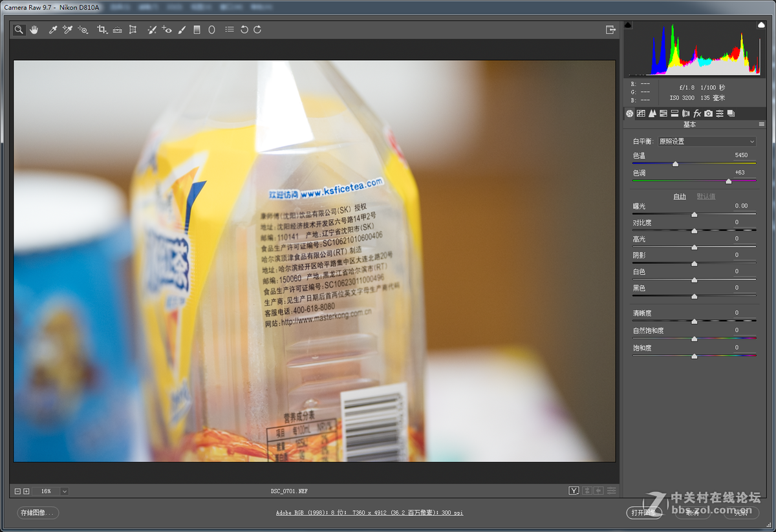Adjust the 对比度 contrast slider
776x532 pixels.
pos(695,231)
